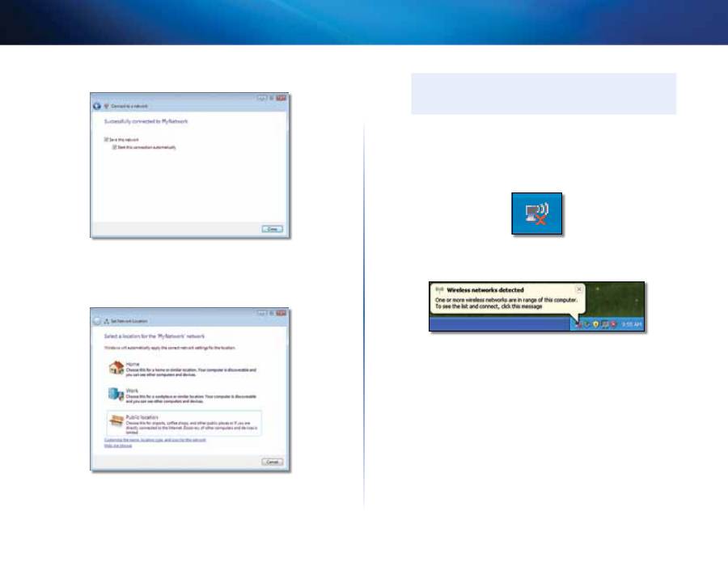
Task: Click the wireless network disconnected icon
Action: tap(537, 213)
